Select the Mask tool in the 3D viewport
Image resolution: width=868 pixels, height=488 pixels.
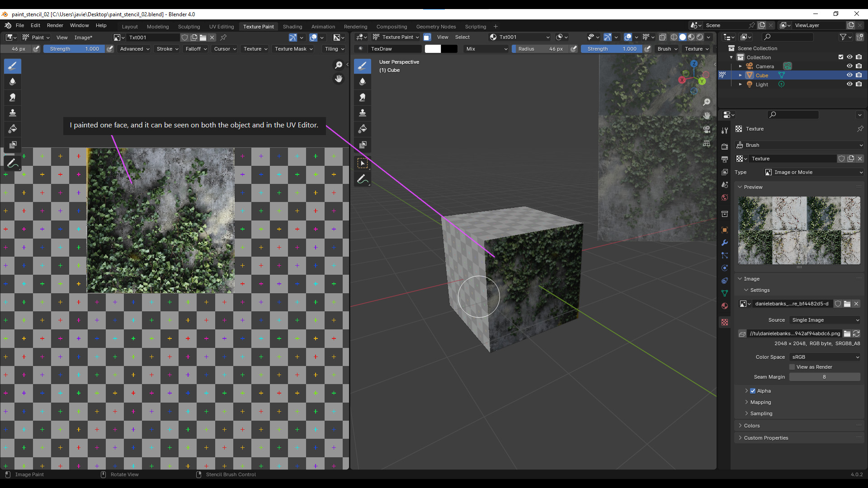(x=362, y=145)
